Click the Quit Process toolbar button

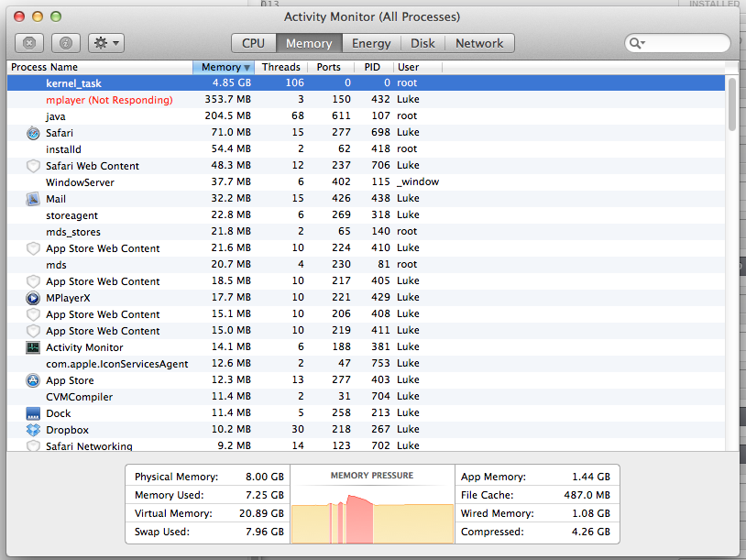pos(29,43)
